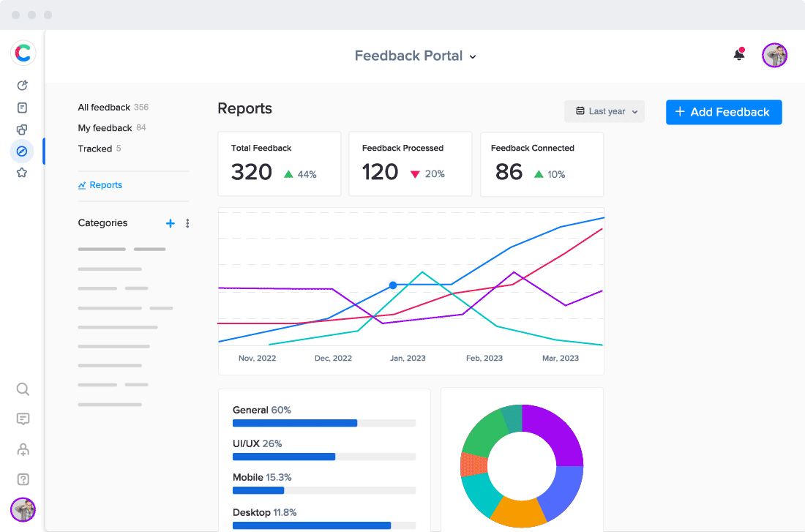Open the invite user icon in sidebar
The image size is (805, 532).
[x=23, y=449]
